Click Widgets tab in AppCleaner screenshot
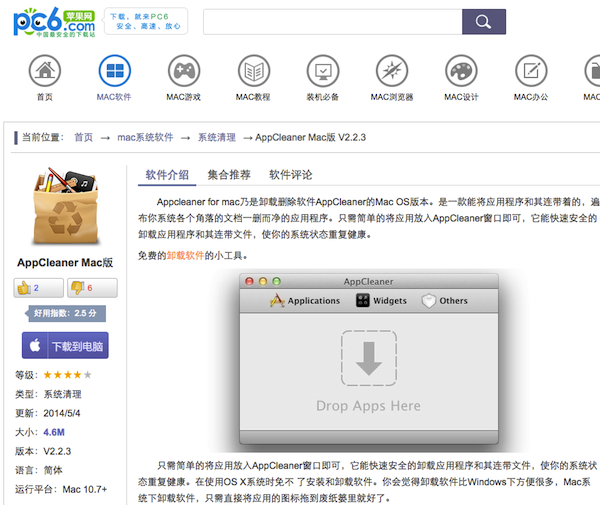 tap(382, 301)
